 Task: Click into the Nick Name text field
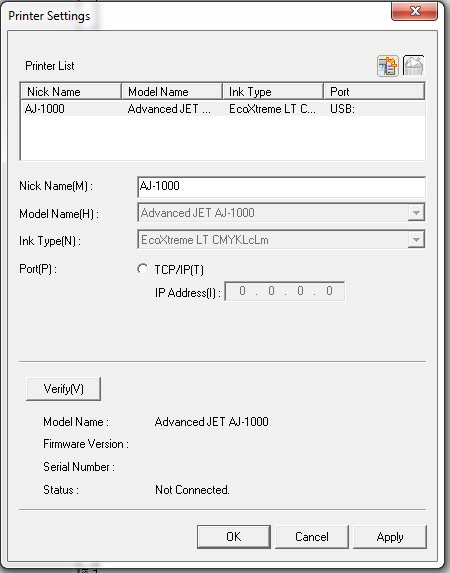pos(281,186)
